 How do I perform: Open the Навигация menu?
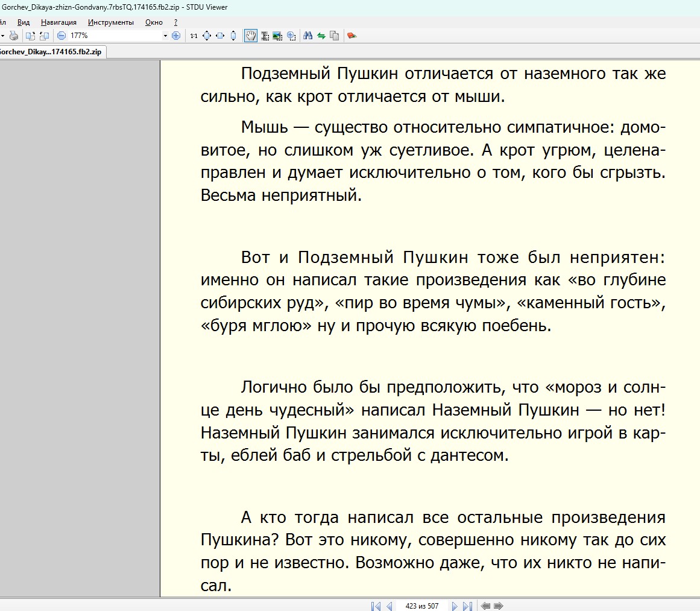pos(58,22)
